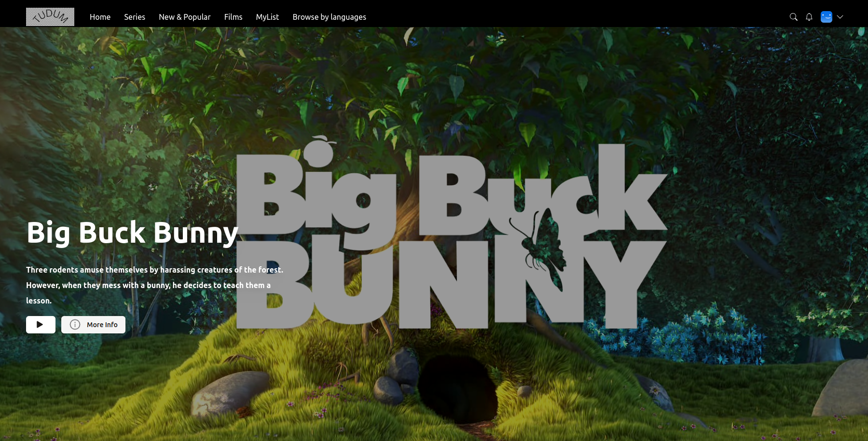Screen dimensions: 868x441
Task: Open the notifications bell icon
Action: click(x=809, y=17)
